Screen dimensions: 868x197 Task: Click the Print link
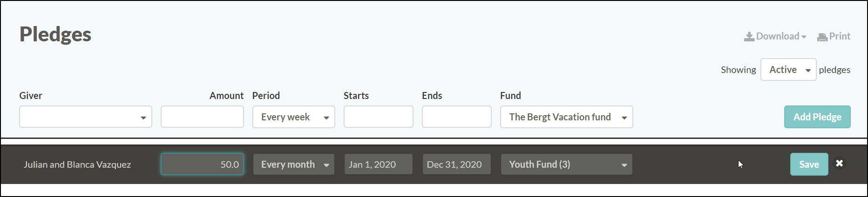[834, 37]
